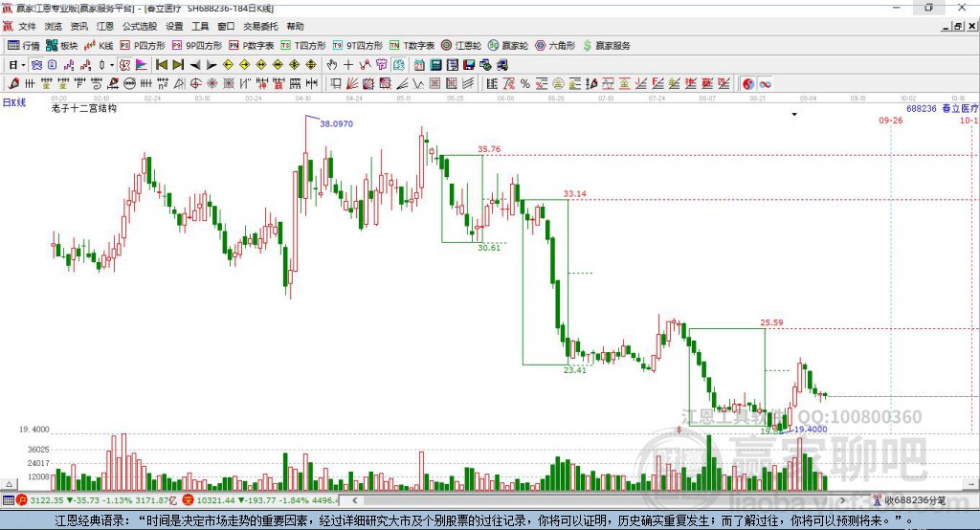Click the 23.41 low price label
Screen dimensions: 980x530
[575, 370]
